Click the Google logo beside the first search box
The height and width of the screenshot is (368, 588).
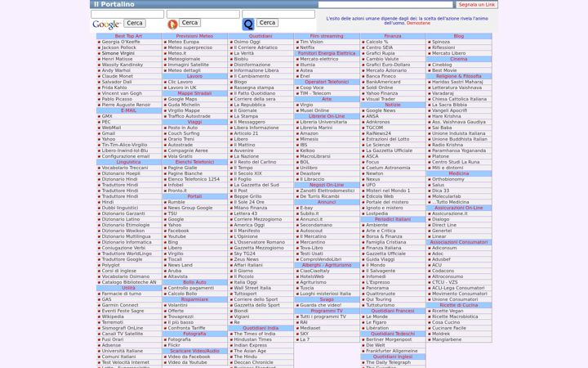[106, 25]
